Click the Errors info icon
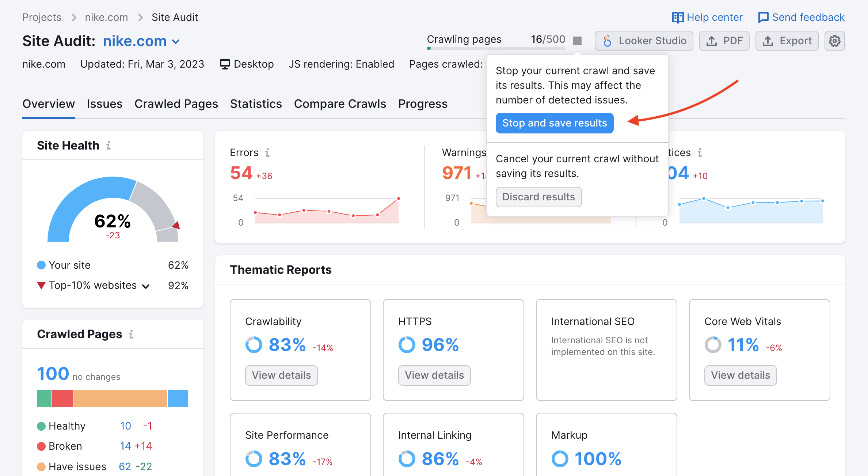Viewport: 868px width, 476px height. click(x=267, y=152)
